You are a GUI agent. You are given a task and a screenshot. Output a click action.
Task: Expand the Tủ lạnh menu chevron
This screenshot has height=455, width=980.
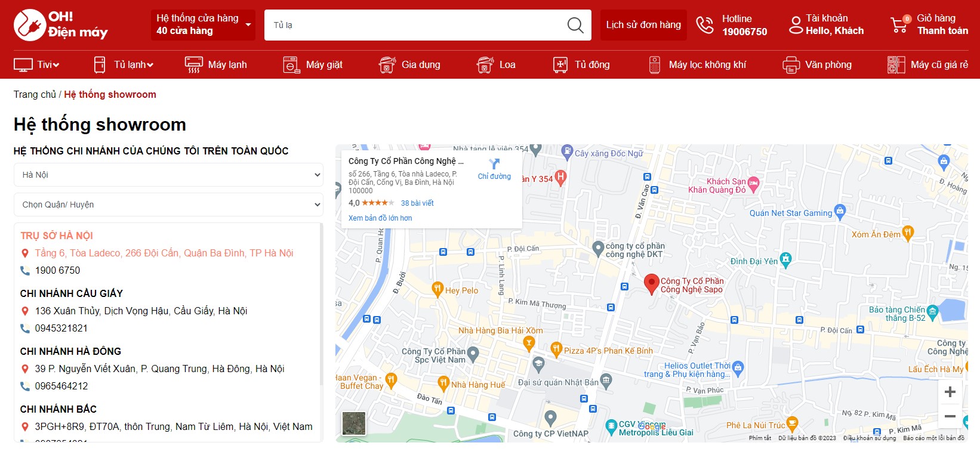click(150, 65)
